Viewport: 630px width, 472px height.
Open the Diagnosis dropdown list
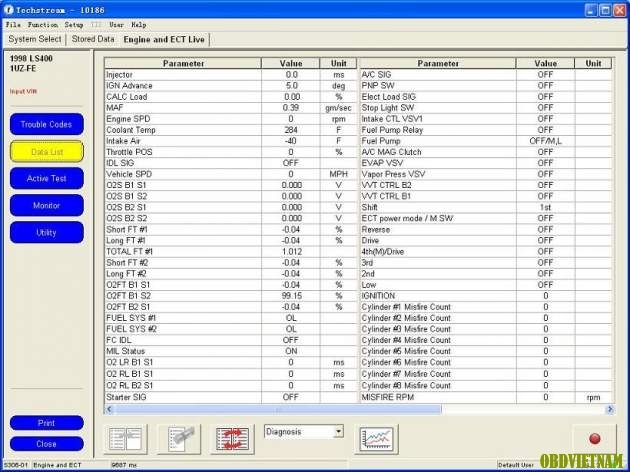339,432
